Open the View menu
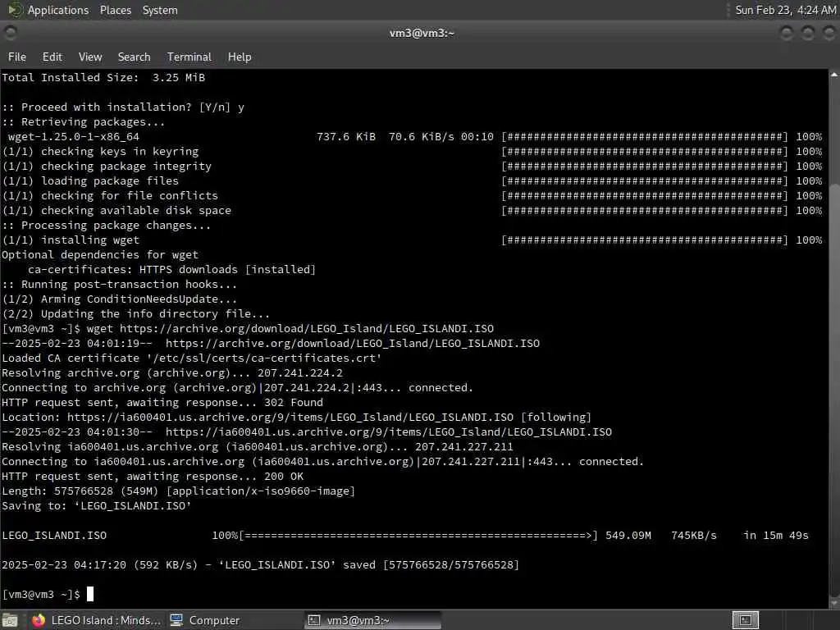Viewport: 840px width, 630px height. coord(90,57)
